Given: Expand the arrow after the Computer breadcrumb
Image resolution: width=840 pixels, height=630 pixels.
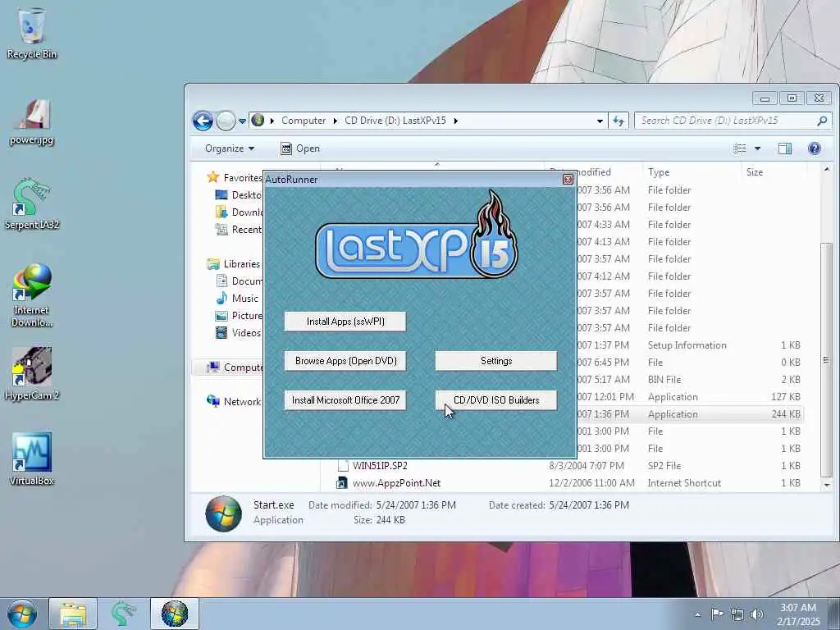Looking at the screenshot, I should pos(335,121).
